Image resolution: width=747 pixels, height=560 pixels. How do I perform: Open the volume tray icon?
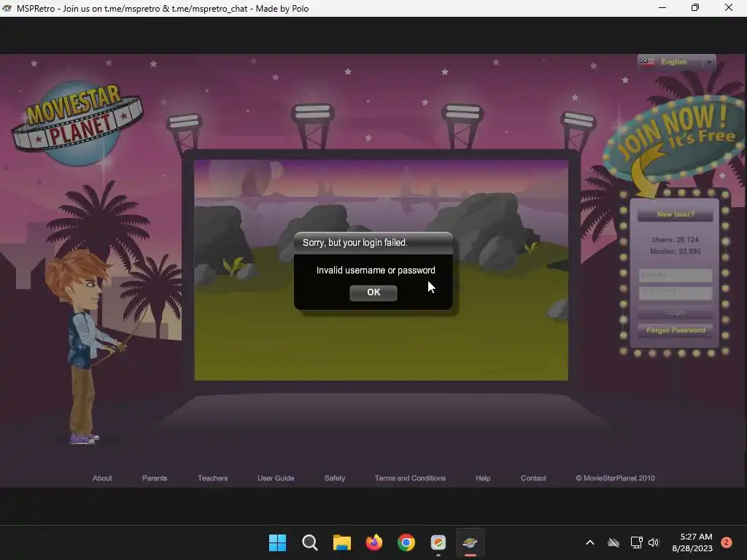pyautogui.click(x=654, y=542)
